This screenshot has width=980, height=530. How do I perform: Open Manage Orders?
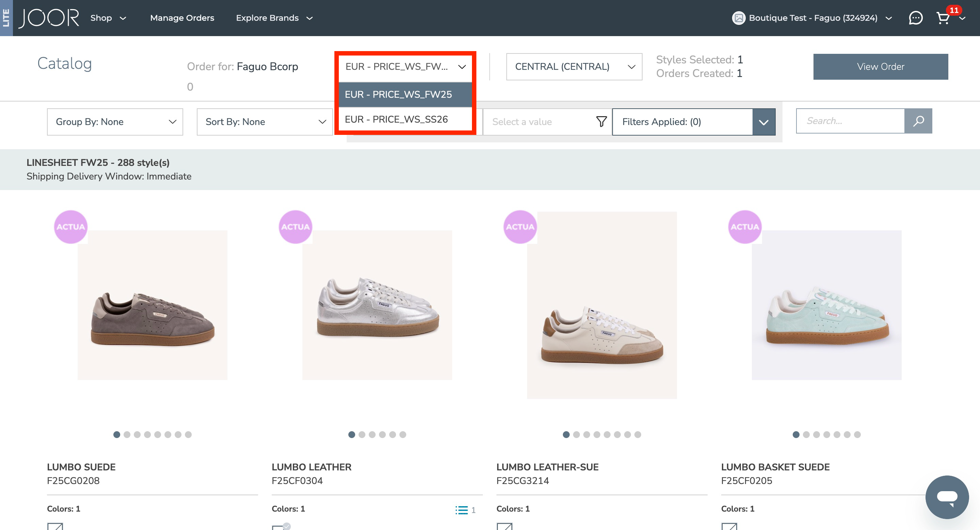tap(182, 18)
